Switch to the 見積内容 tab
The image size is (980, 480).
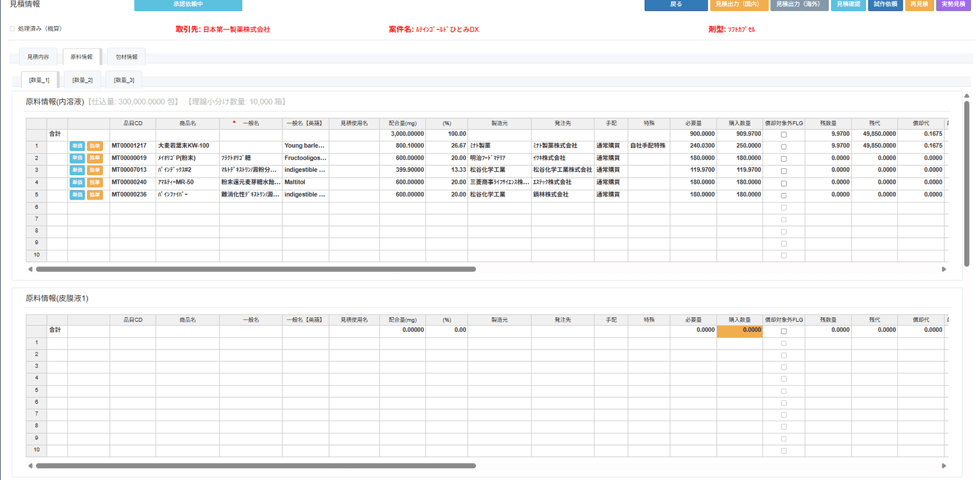[x=38, y=57]
